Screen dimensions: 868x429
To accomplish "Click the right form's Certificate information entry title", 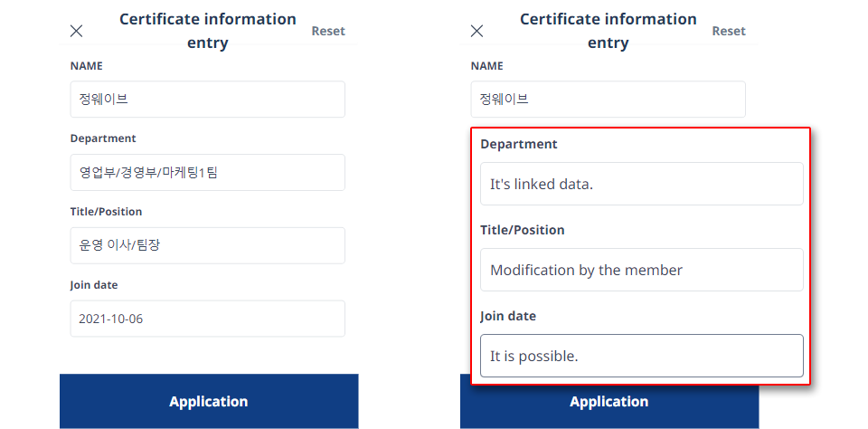I will [608, 31].
